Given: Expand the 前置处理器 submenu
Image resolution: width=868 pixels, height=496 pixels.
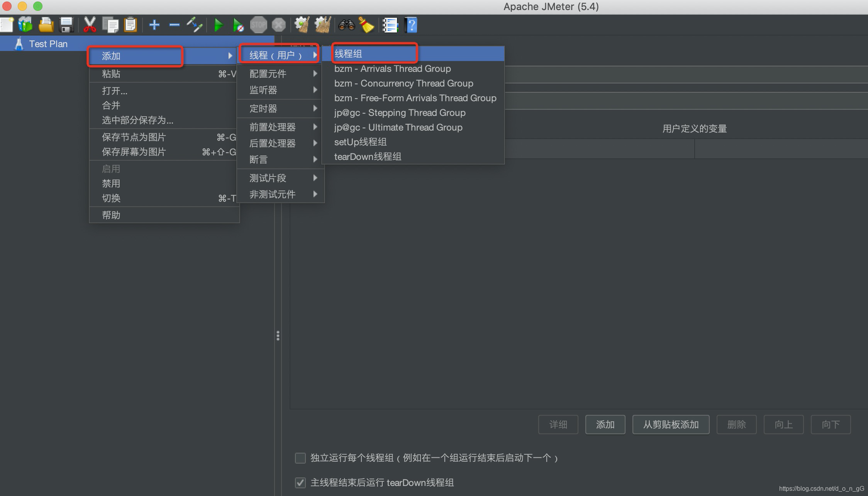Looking at the screenshot, I should [x=281, y=127].
